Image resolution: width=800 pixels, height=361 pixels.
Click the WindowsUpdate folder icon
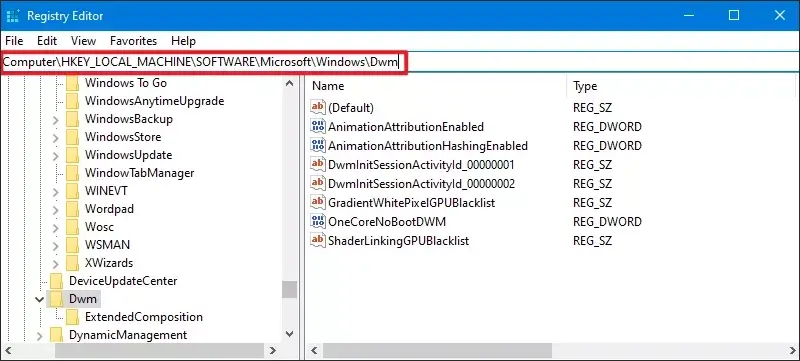pos(72,154)
